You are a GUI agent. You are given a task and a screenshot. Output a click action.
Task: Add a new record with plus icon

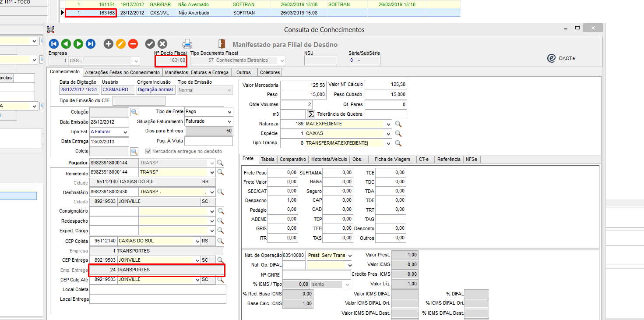point(108,44)
